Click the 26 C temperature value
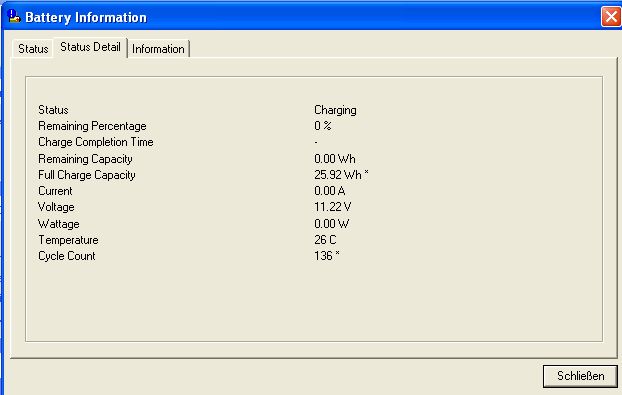 click(325, 240)
